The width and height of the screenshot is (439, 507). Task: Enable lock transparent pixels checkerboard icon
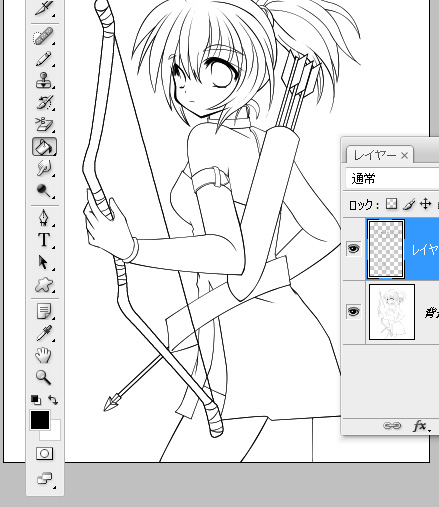[x=391, y=204]
